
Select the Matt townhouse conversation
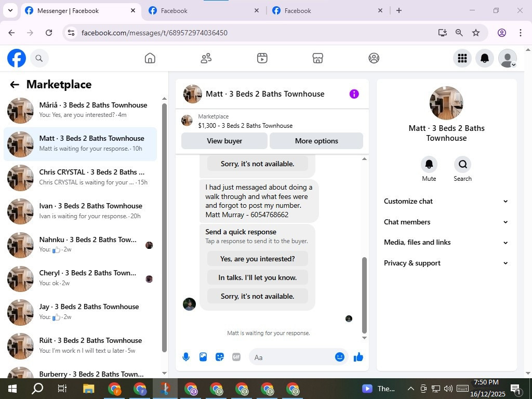tap(80, 144)
